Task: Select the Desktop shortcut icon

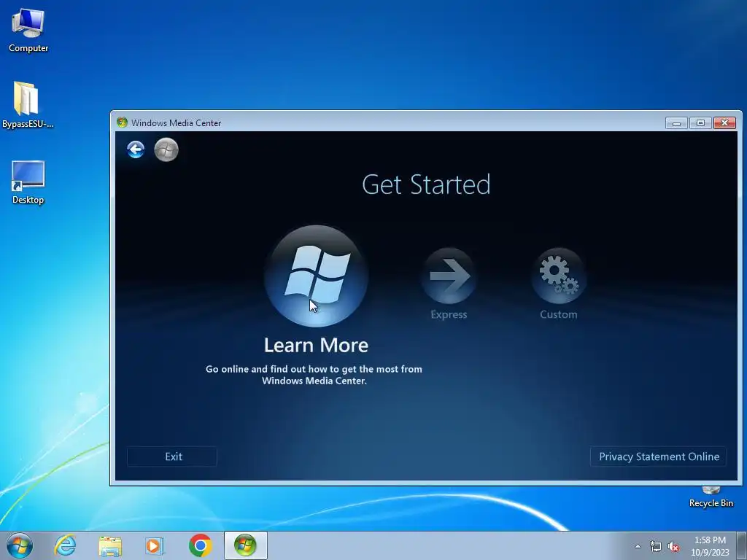Action: tap(28, 182)
